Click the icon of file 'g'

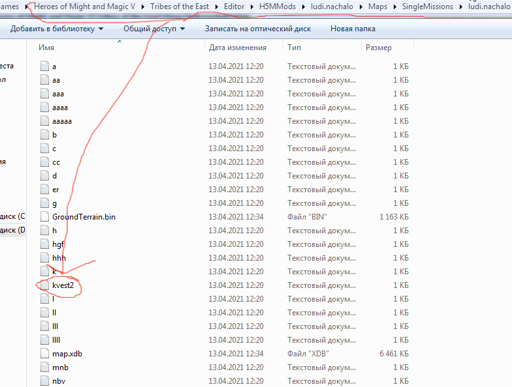click(44, 203)
